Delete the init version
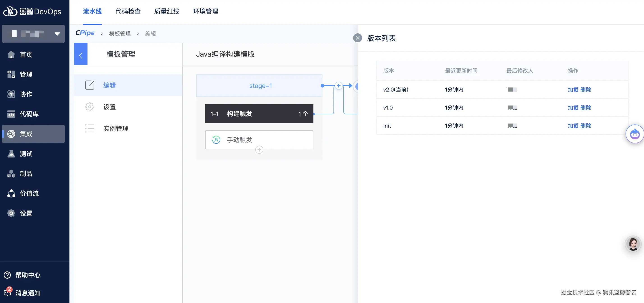 [x=586, y=126]
